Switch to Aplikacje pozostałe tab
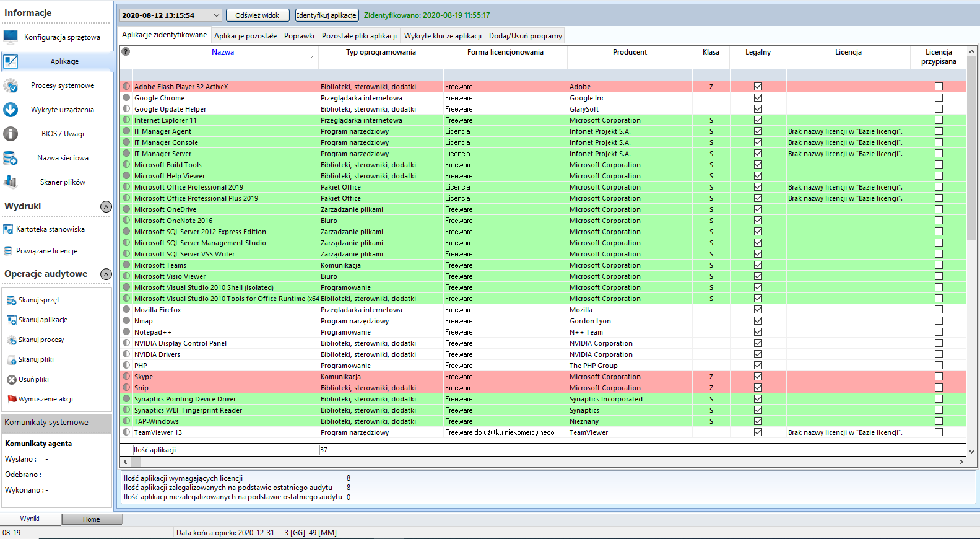This screenshot has width=980, height=539. (246, 36)
